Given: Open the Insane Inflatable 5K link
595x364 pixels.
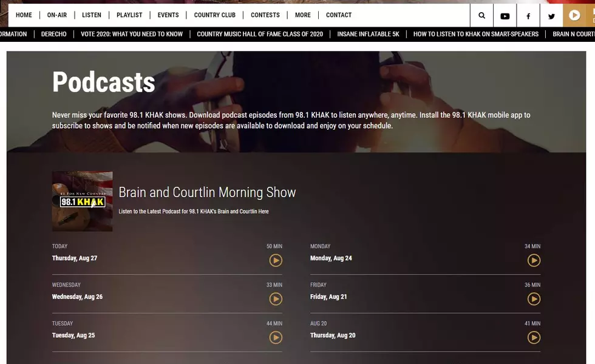Looking at the screenshot, I should click(x=368, y=34).
